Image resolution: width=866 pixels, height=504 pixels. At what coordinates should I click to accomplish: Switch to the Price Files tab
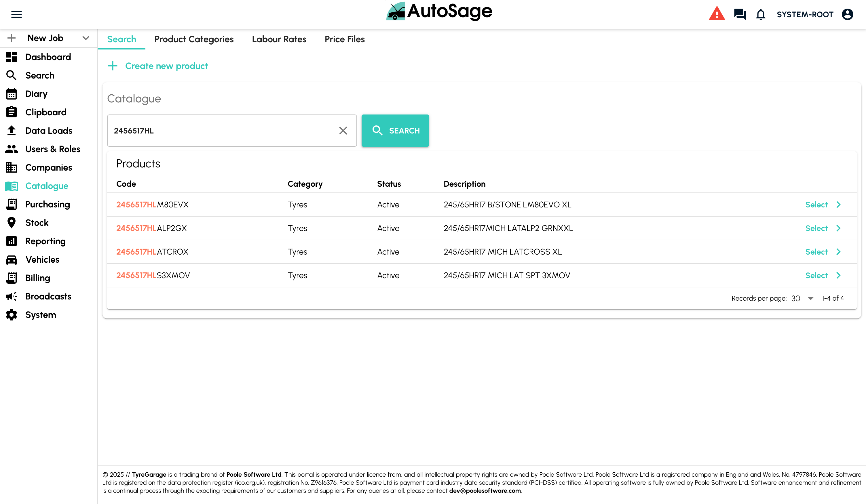(344, 39)
